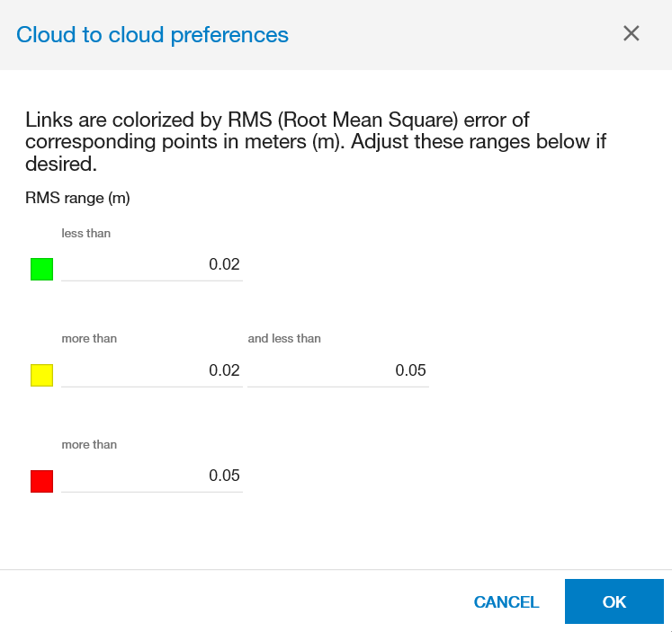Image resolution: width=672 pixels, height=632 pixels.
Task: Click 'less than' label above green field
Action: 85,233
